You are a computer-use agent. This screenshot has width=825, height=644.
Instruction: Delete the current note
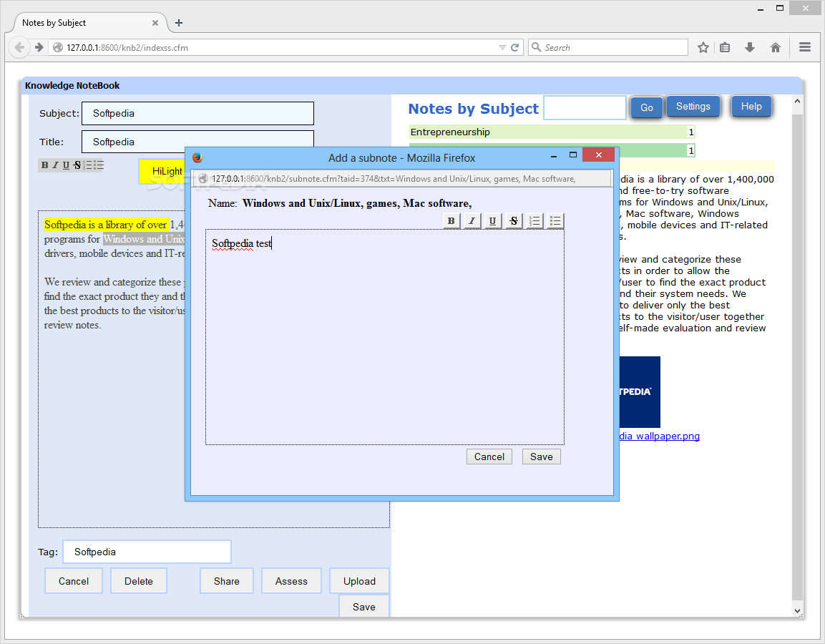point(139,581)
